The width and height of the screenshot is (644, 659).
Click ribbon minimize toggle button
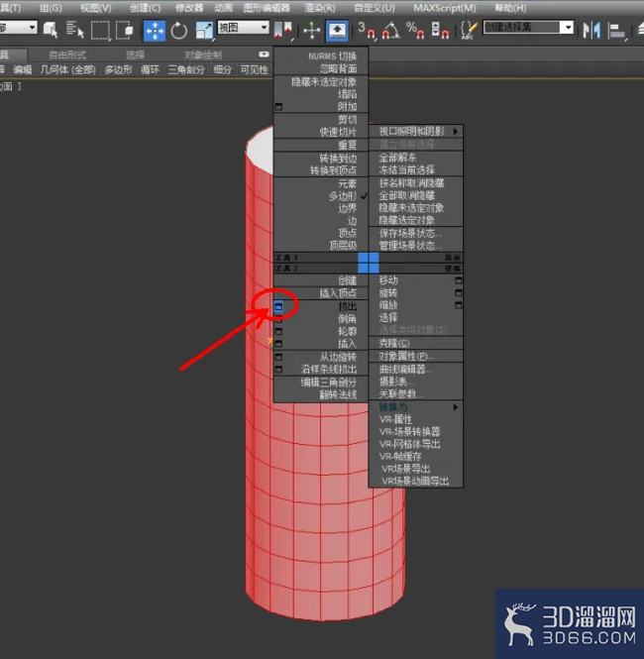264,55
